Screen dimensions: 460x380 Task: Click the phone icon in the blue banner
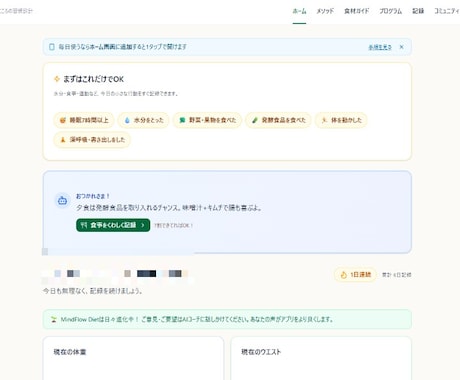click(52, 47)
